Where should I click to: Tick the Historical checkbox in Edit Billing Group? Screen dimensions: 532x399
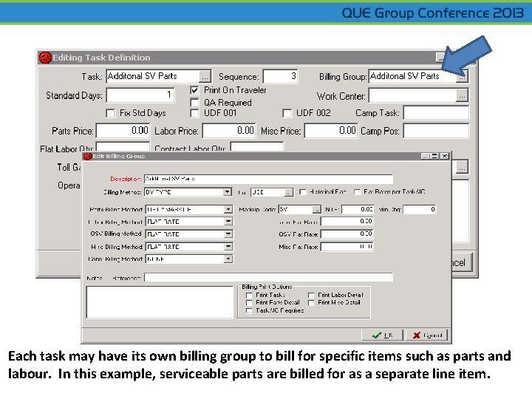303,192
